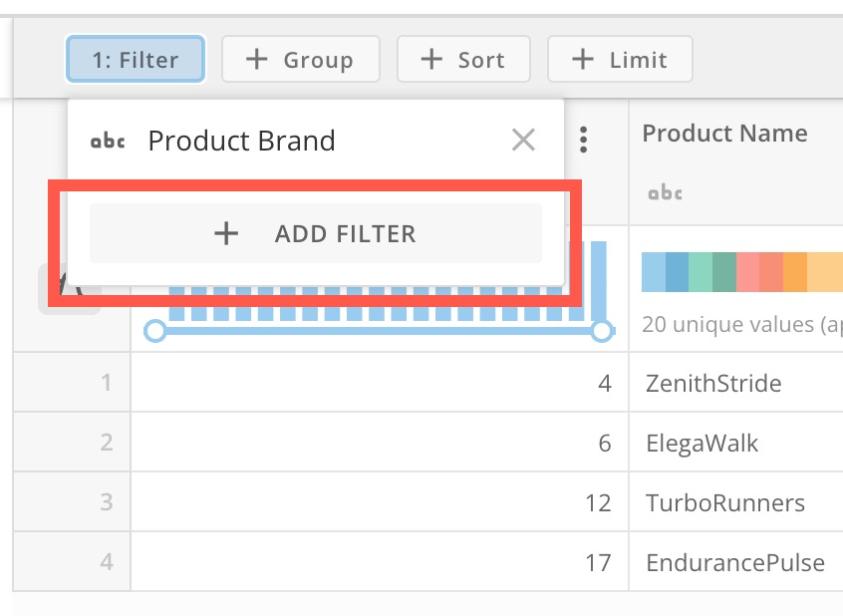
Task: Click the Product Brand filter label
Action: click(241, 141)
